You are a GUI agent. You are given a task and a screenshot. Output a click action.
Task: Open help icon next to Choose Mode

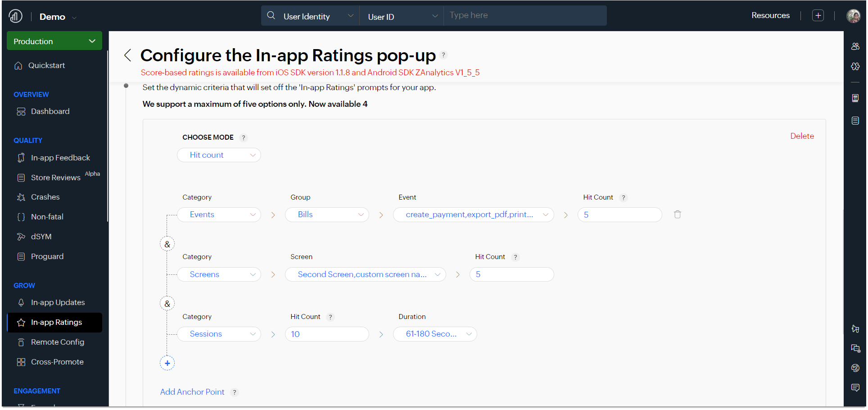pyautogui.click(x=244, y=138)
